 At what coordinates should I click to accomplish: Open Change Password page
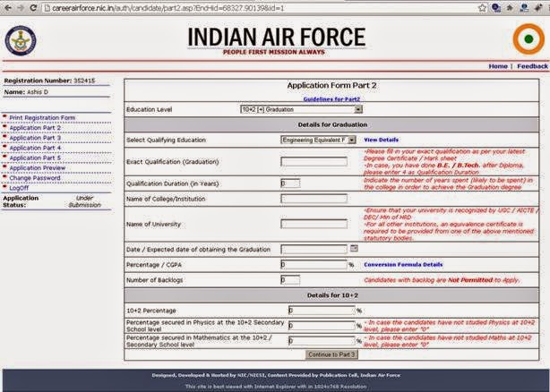(x=35, y=178)
